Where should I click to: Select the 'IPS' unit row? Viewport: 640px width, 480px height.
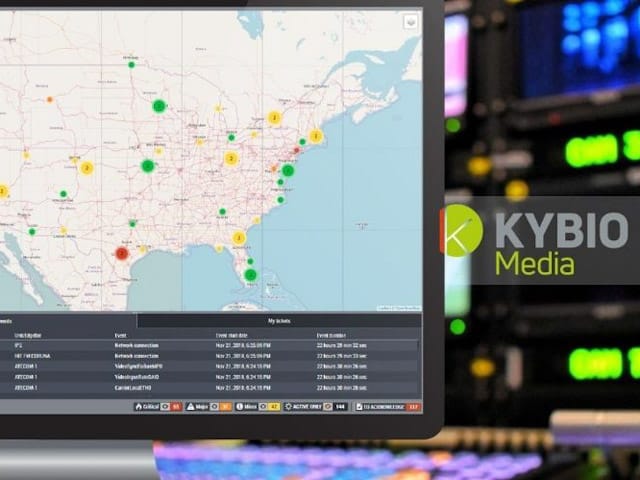(x=209, y=345)
